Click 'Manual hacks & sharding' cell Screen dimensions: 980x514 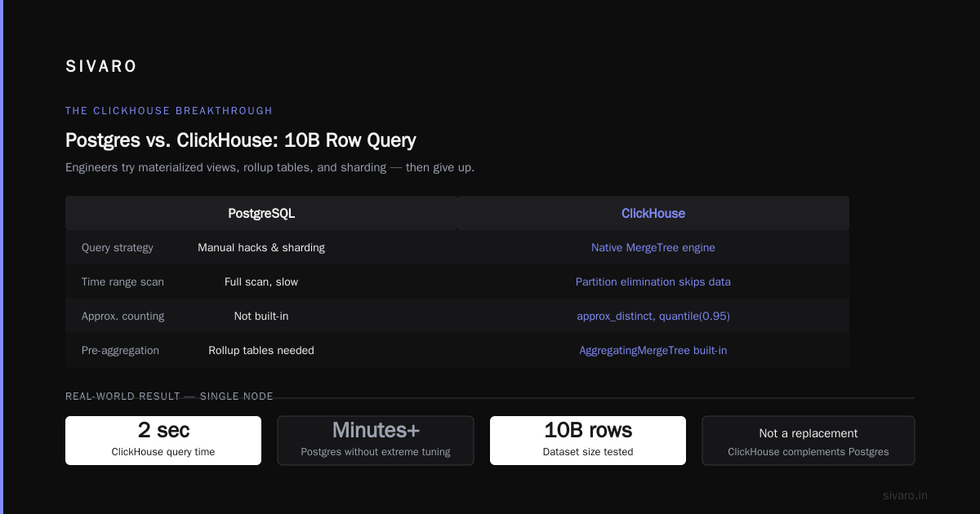click(261, 247)
